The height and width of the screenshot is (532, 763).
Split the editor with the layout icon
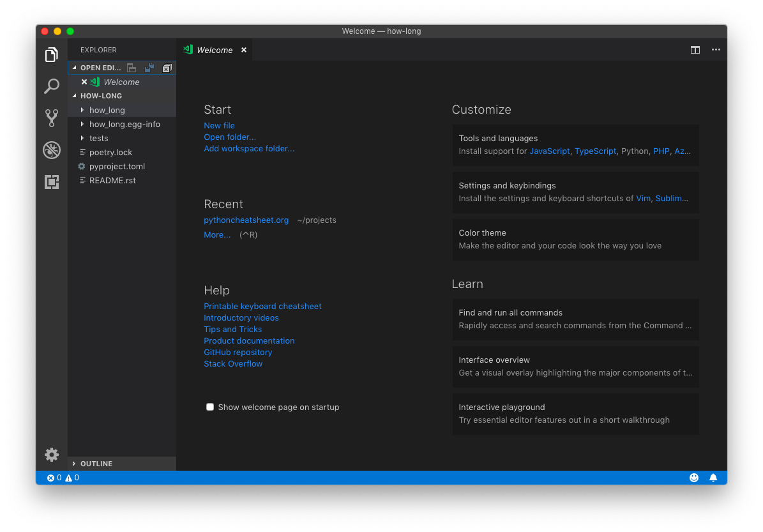pyautogui.click(x=695, y=49)
